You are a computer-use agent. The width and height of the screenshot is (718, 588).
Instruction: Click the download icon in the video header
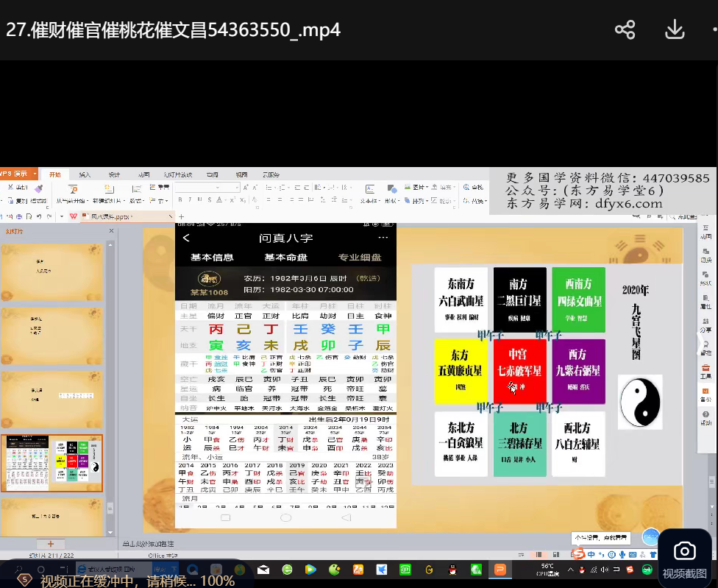click(x=675, y=29)
